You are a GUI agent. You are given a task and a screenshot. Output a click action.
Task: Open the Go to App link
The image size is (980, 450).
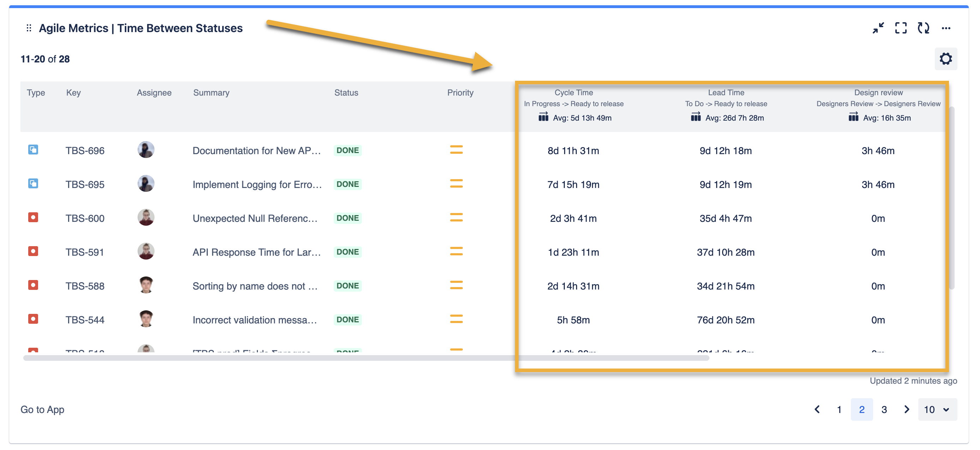coord(42,409)
